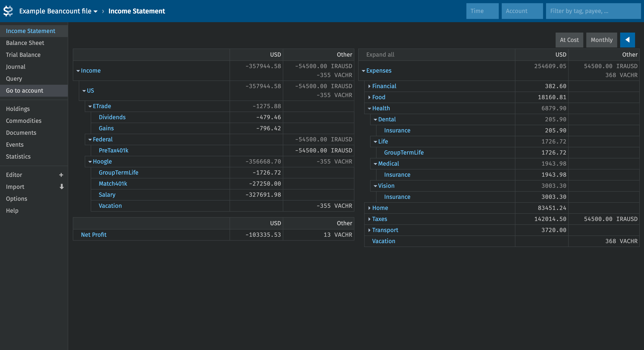Open the Help page
Viewport: 644px width, 350px height.
34,211
